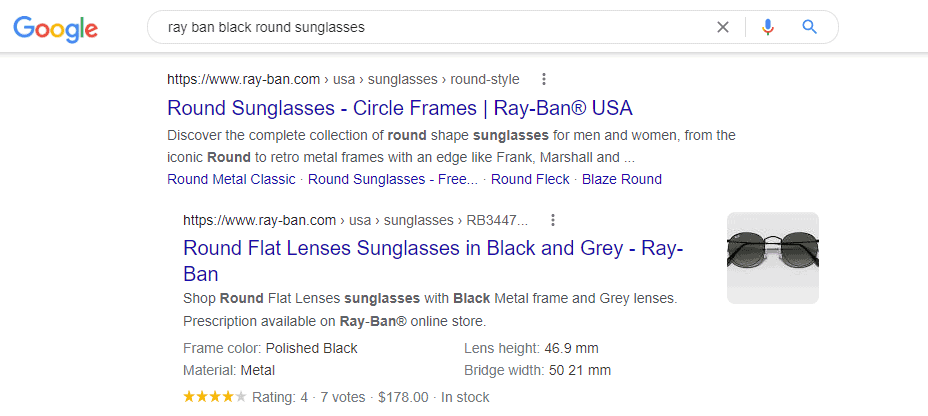Click the blue magnifier search icon
The height and width of the screenshot is (416, 928).
(809, 27)
